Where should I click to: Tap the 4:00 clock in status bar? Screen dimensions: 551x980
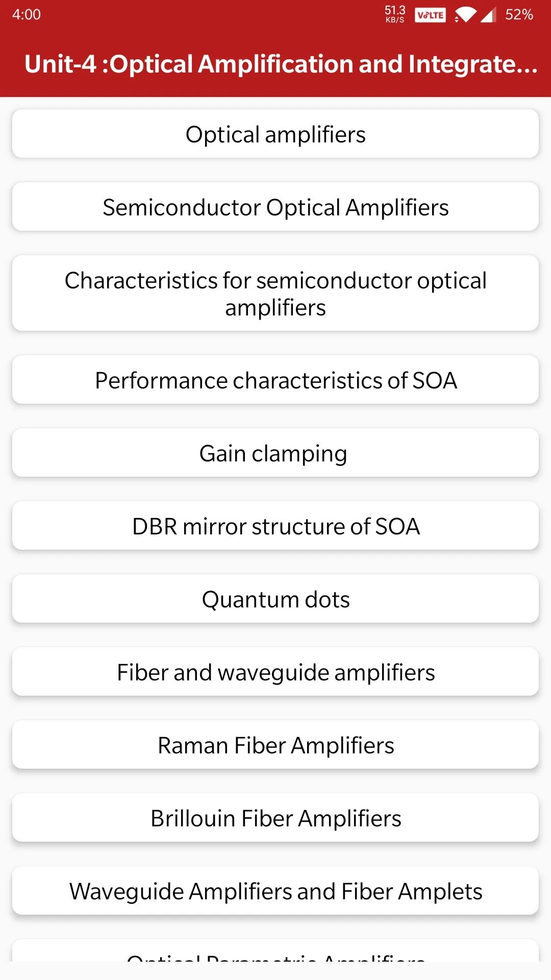click(x=27, y=14)
